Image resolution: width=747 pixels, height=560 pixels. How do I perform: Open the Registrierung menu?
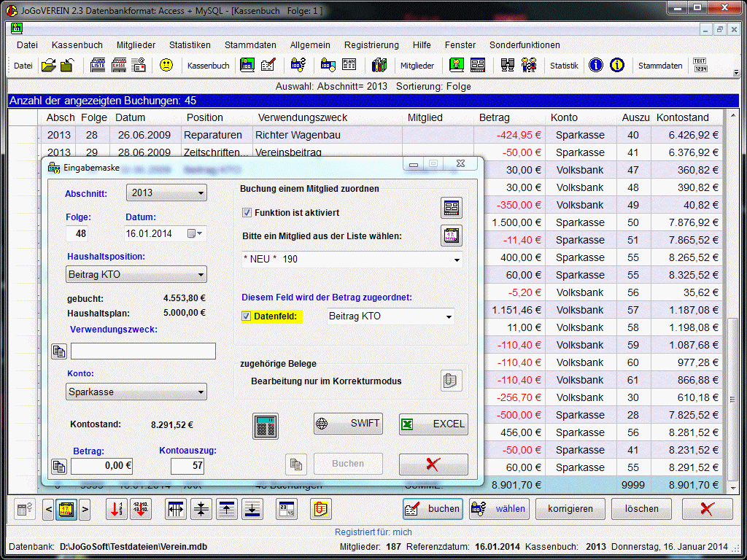point(371,44)
